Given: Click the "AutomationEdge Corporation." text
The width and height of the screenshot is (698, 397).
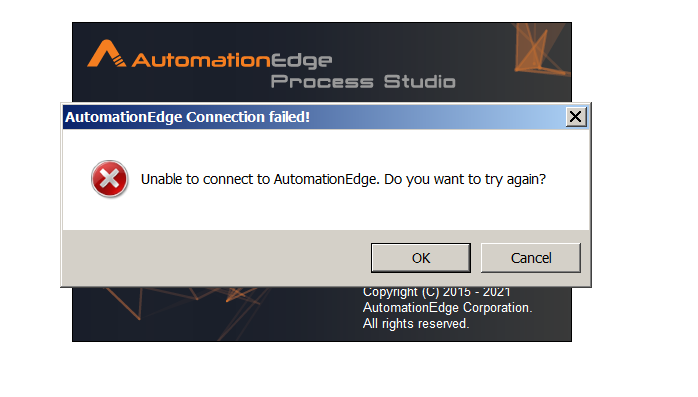Looking at the screenshot, I should click(x=447, y=308).
